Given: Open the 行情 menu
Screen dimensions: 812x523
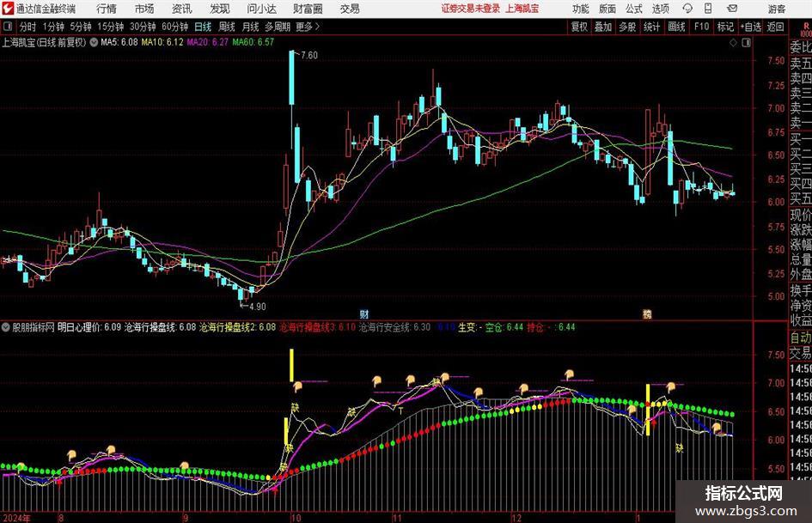Looking at the screenshot, I should 107,9.
